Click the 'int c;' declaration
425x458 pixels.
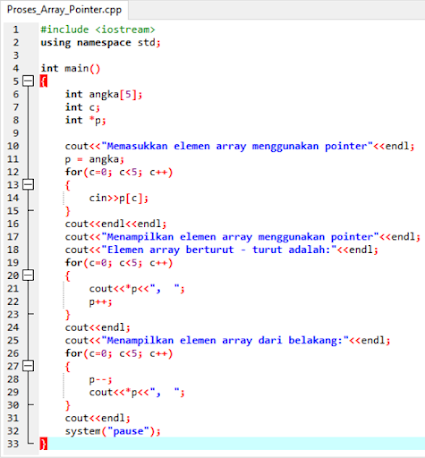coord(82,107)
